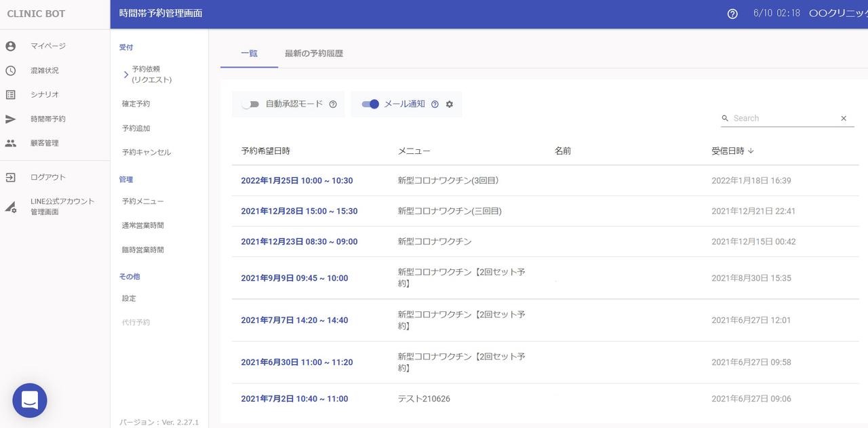Enable the 自動承認モード toggle
868x428 pixels.
click(x=251, y=104)
